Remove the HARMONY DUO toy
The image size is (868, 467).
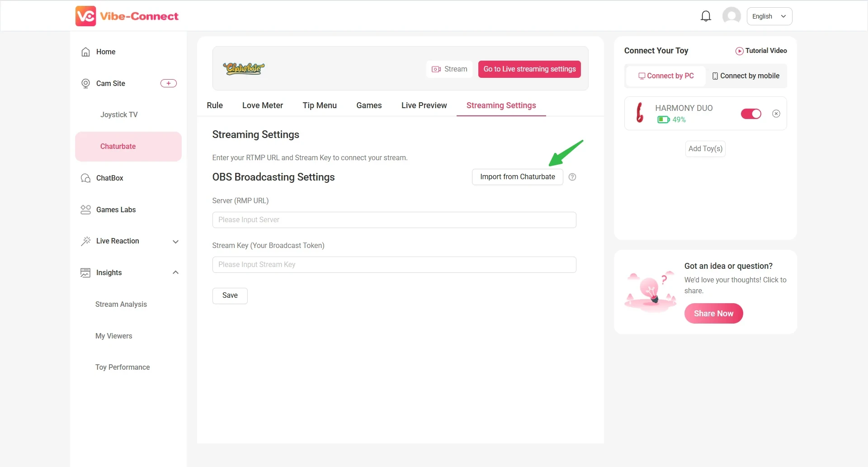pos(776,114)
